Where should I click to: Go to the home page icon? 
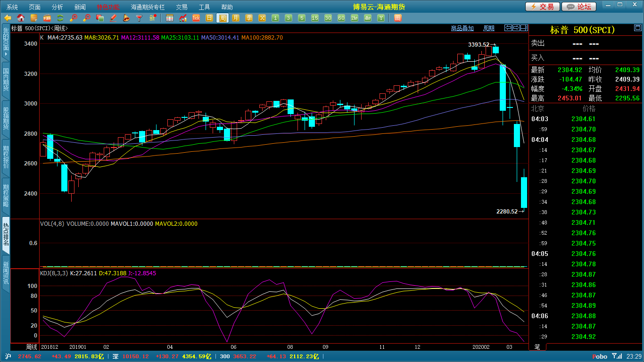click(21, 18)
